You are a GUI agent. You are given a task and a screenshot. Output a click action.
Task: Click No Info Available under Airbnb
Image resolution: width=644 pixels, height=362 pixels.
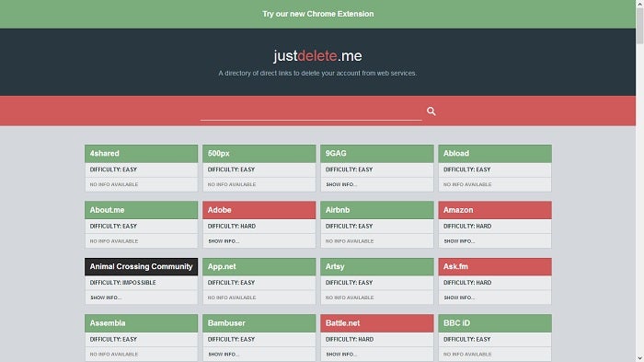[350, 241]
